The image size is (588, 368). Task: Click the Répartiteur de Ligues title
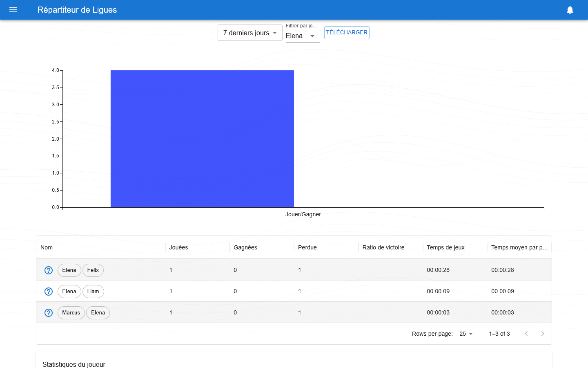click(77, 10)
